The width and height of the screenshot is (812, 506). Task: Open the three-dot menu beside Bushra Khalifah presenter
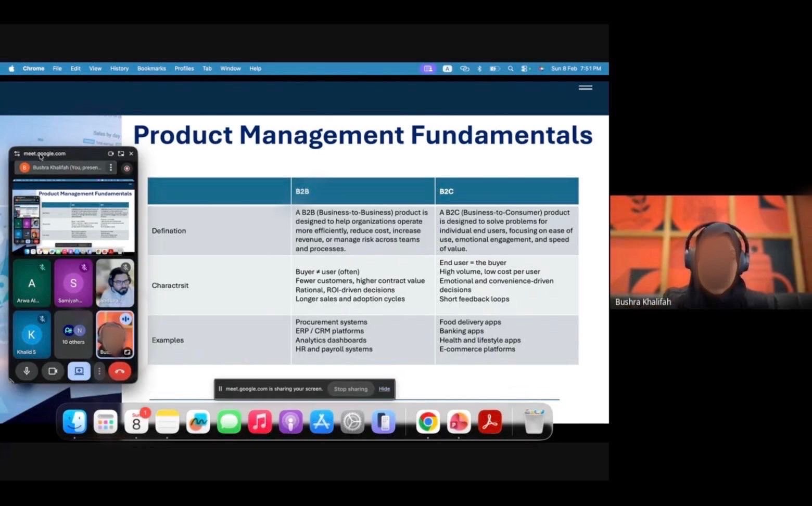tap(111, 167)
